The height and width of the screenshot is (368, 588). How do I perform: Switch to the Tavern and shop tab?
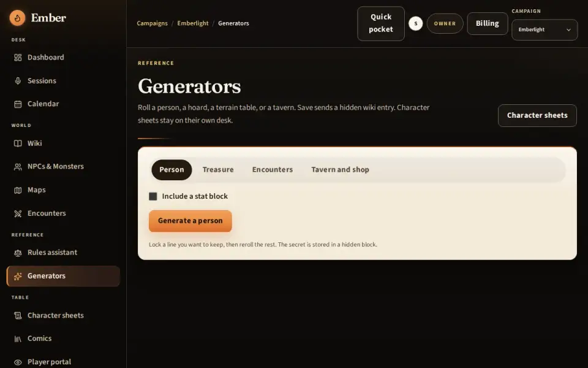(x=340, y=170)
